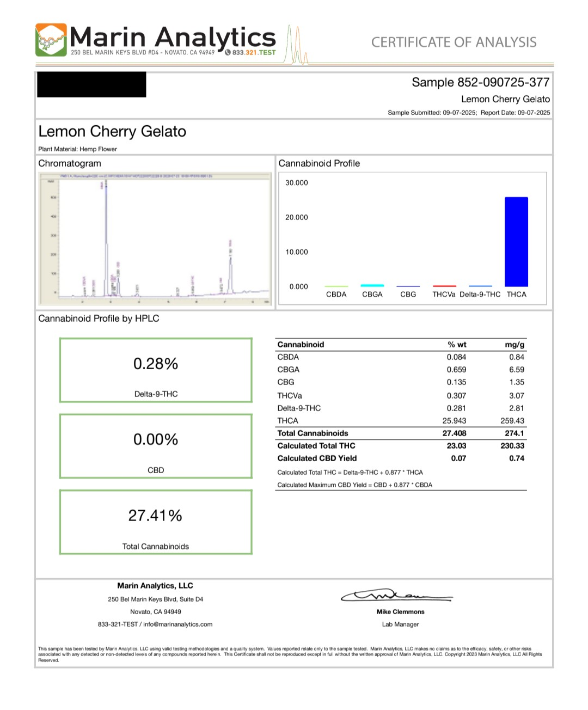This screenshot has height=710, width=588.
Task: Click the Calculated CBD Yield row label
Action: [x=317, y=458]
